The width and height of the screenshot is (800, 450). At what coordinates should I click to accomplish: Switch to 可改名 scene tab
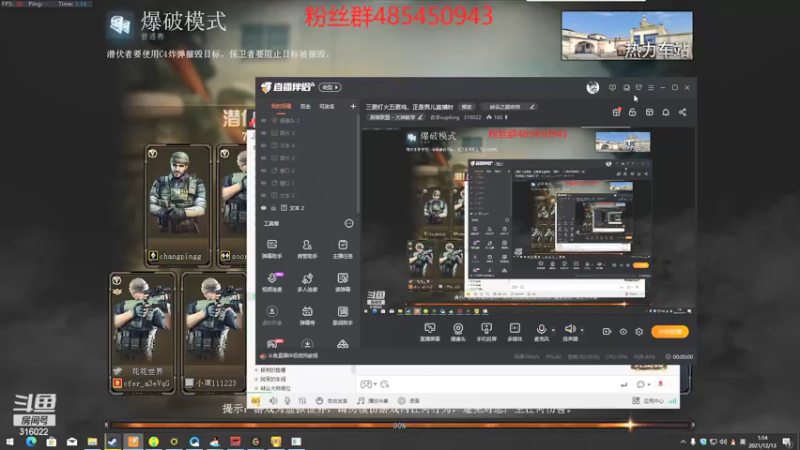327,107
